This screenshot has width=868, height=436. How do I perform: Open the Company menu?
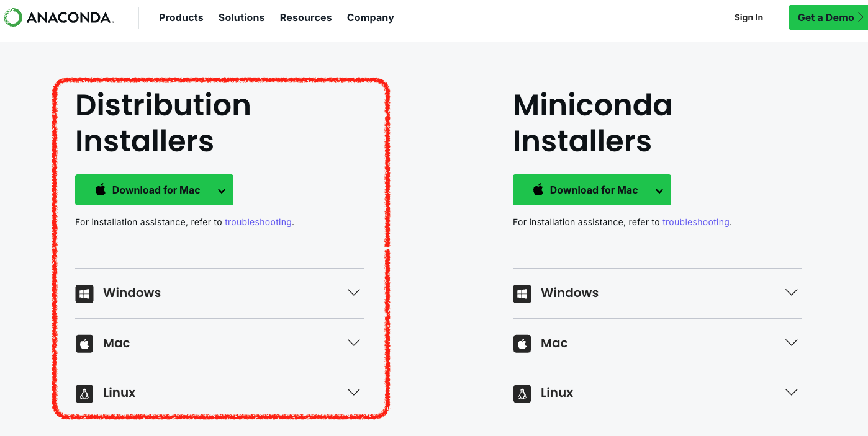[370, 17]
